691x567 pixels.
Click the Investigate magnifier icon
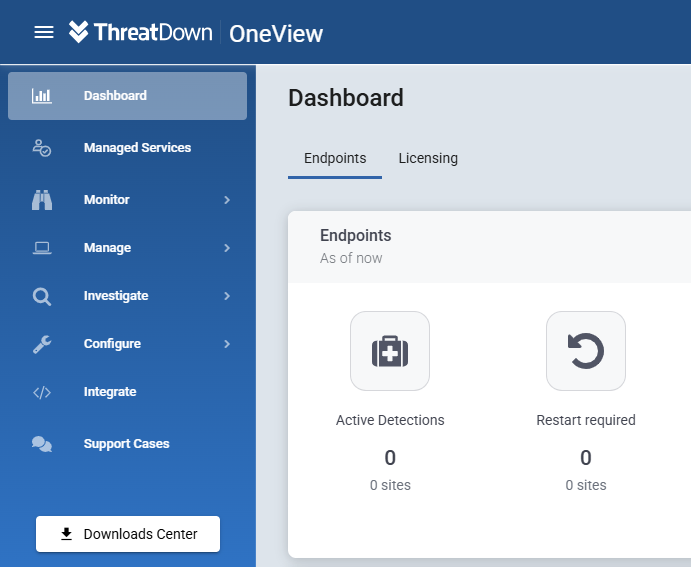click(42, 296)
